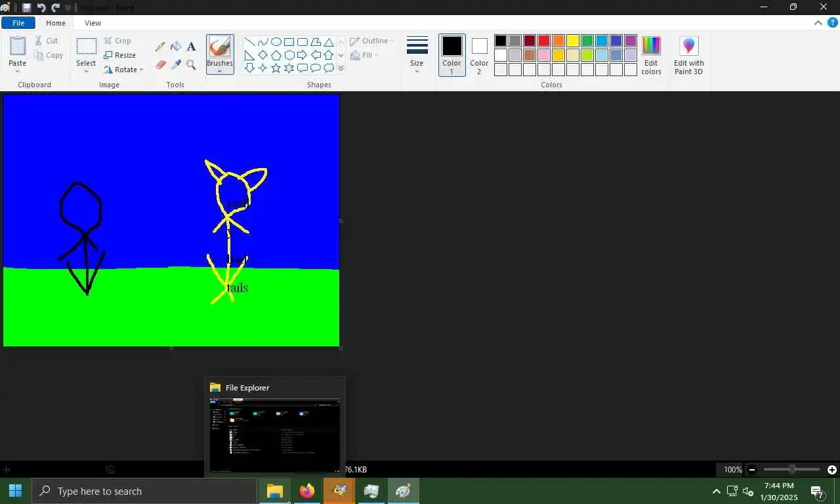Click the zoom slider handle
The image size is (840, 504).
pyautogui.click(x=792, y=469)
